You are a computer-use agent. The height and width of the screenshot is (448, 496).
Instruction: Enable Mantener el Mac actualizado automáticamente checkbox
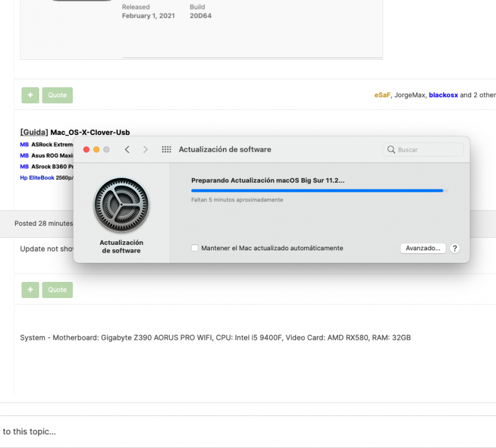click(195, 248)
